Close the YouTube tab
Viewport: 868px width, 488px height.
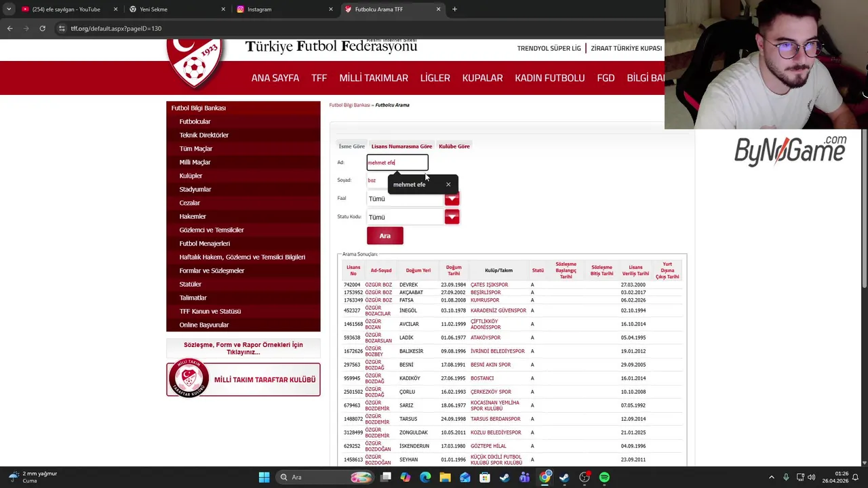coord(115,9)
